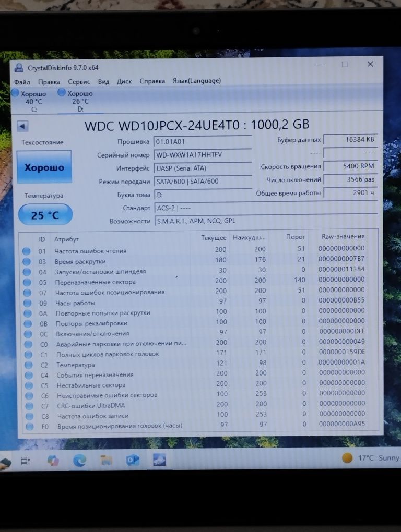The width and height of the screenshot is (401, 532).
Task: Click the Буфер данных value 16384 KB
Action: click(350, 139)
